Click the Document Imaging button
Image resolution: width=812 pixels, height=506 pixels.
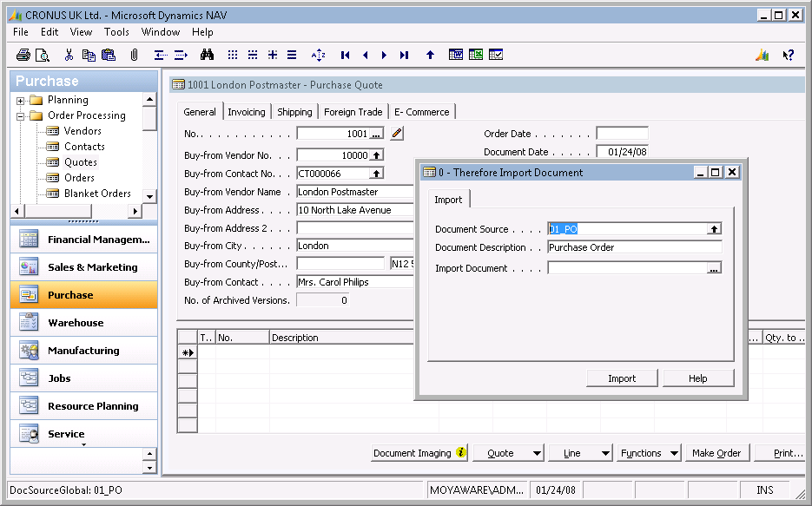(420, 453)
